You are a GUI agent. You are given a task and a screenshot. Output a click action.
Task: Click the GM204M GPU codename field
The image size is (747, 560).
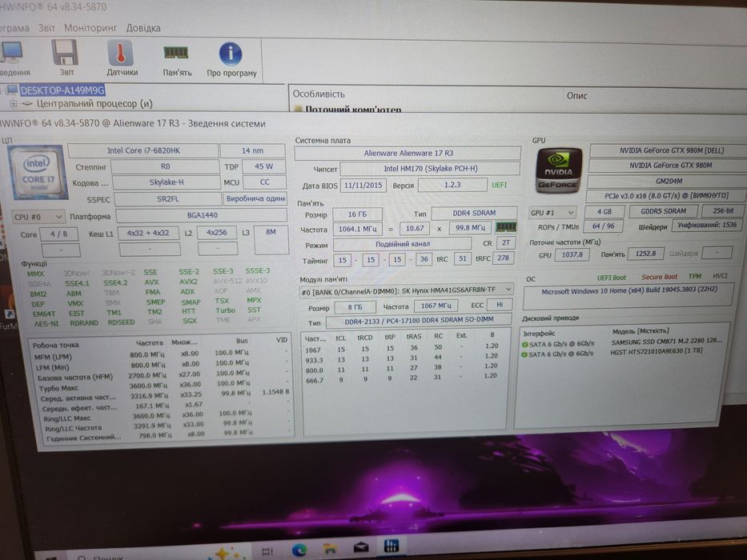tap(669, 181)
